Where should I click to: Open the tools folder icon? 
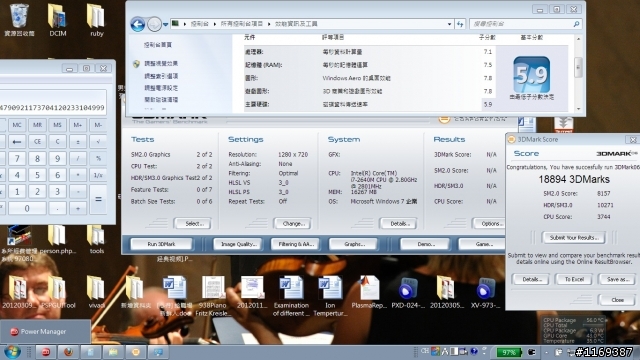point(96,240)
